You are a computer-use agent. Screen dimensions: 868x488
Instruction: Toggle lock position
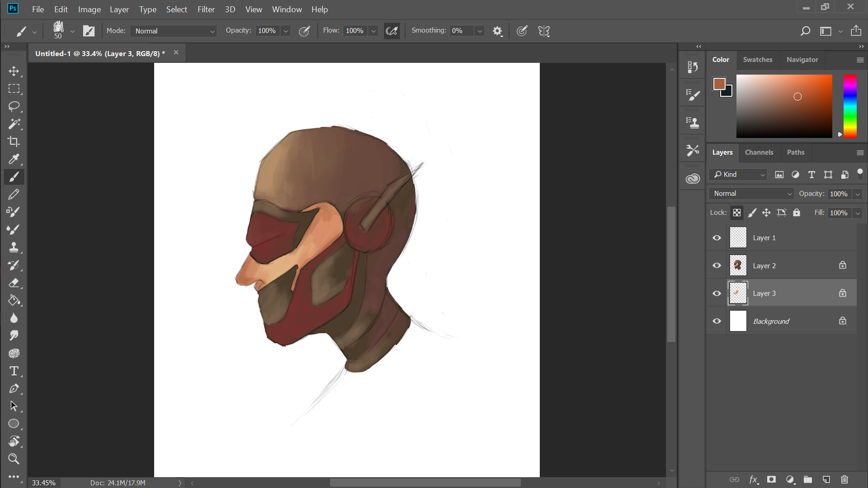[766, 213]
